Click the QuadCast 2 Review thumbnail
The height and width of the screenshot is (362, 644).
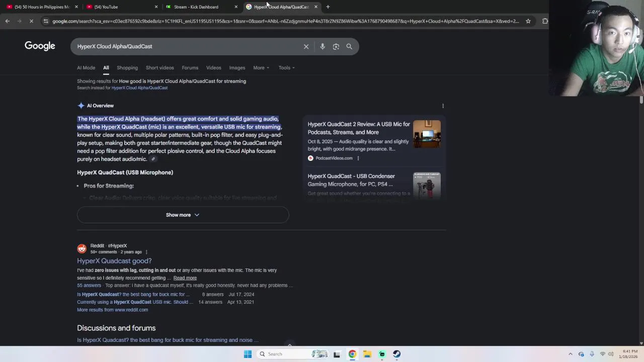pos(427,134)
